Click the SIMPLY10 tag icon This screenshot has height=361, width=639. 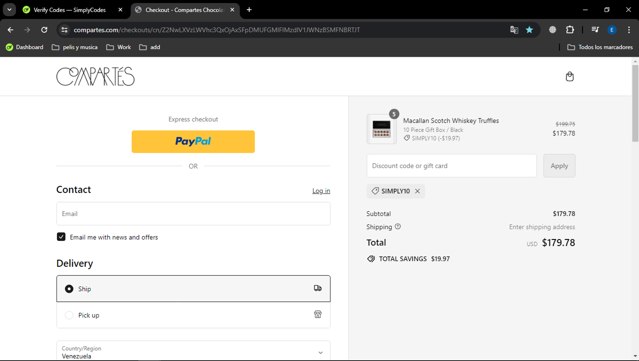tap(375, 191)
